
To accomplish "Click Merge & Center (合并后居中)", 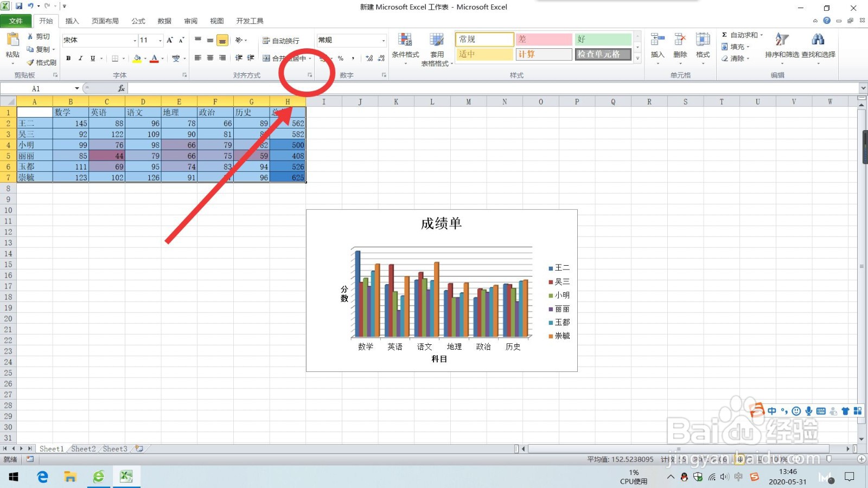I will (283, 57).
